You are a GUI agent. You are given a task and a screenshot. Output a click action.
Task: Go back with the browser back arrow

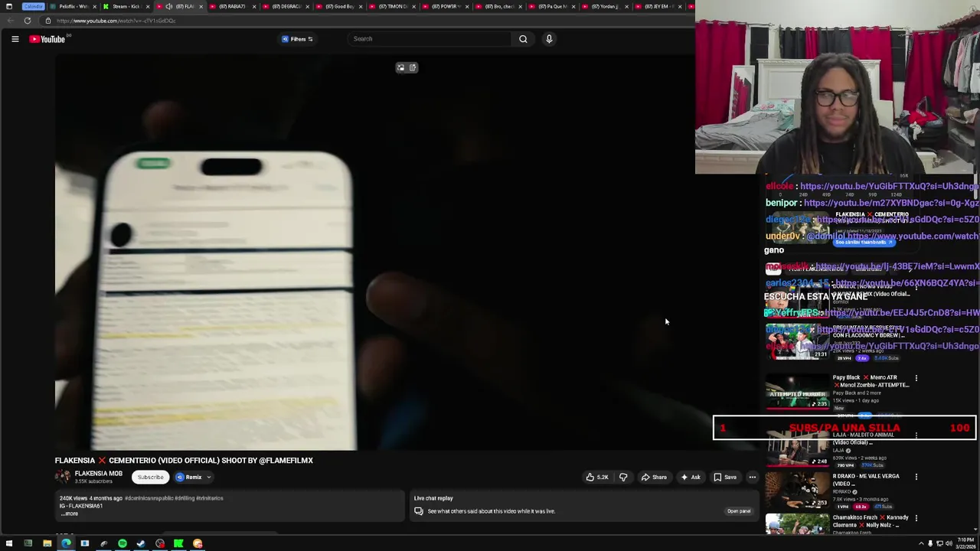tap(11, 21)
